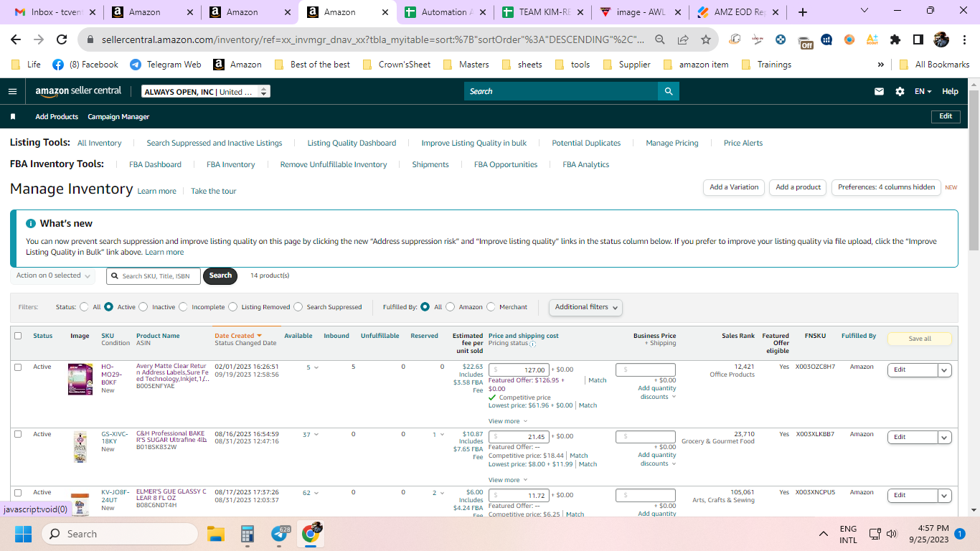Click the Add a Variation button
Screen dimensions: 980x551
tap(734, 187)
